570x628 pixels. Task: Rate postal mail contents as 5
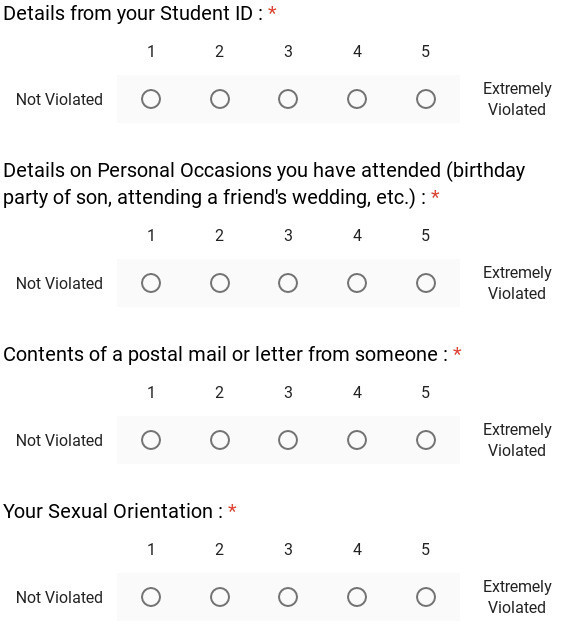425,440
